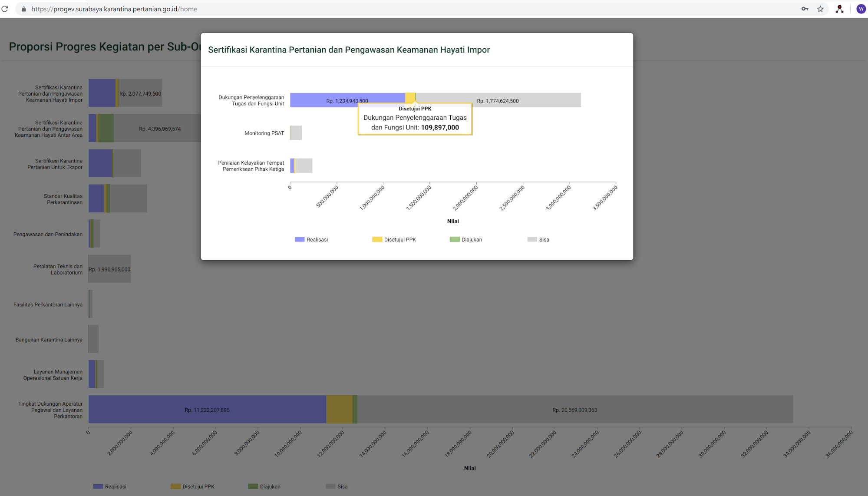Open the saved password key icon

805,9
